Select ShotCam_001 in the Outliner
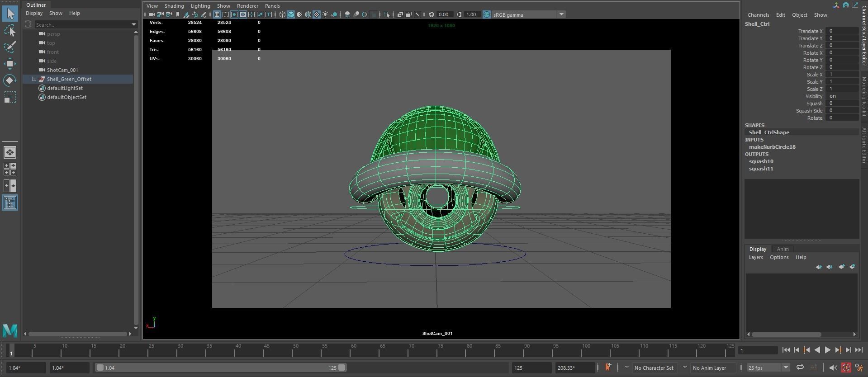This screenshot has width=868, height=377. coord(62,70)
